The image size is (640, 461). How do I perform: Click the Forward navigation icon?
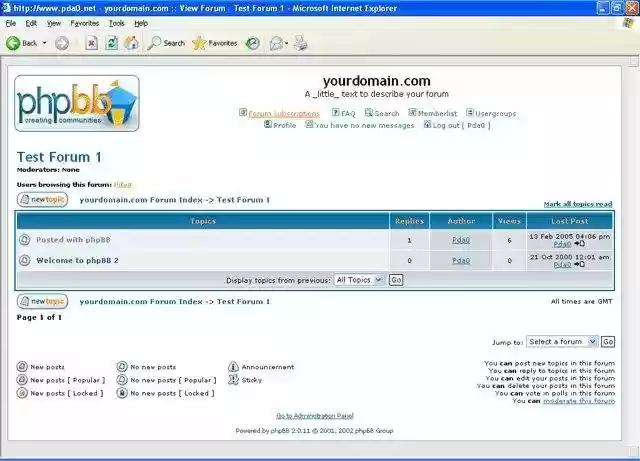(62, 43)
